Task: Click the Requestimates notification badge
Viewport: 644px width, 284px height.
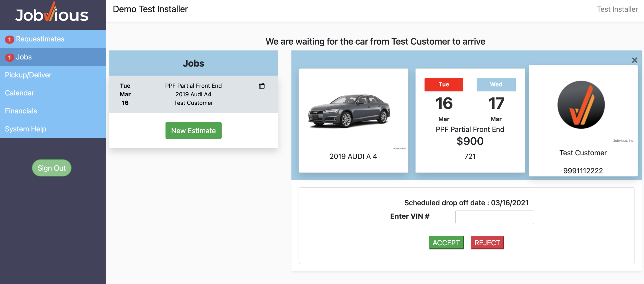Action: (x=10, y=39)
